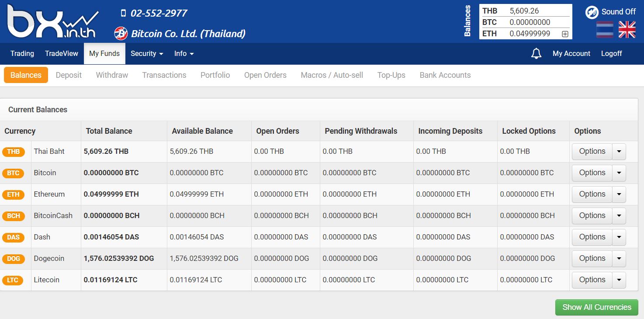644x319 pixels.
Task: Click the Sound Off speaker icon
Action: 592,12
